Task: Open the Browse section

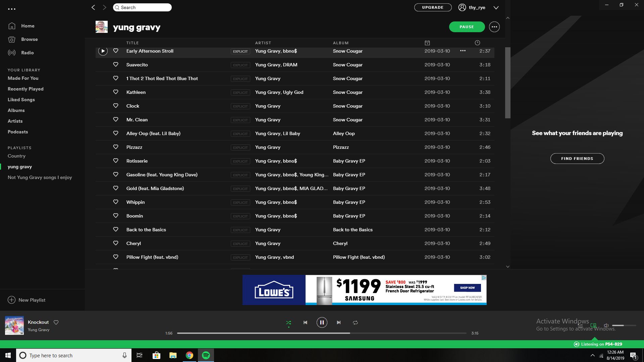Action: [x=29, y=39]
